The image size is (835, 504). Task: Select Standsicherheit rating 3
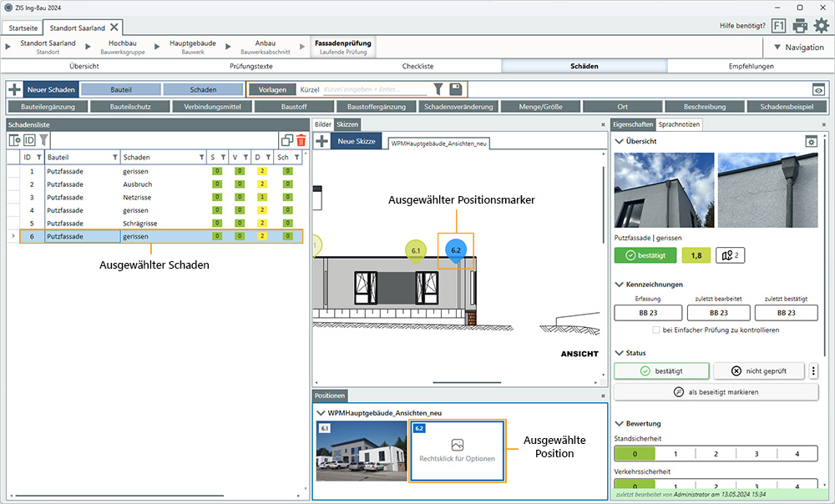pos(755,454)
